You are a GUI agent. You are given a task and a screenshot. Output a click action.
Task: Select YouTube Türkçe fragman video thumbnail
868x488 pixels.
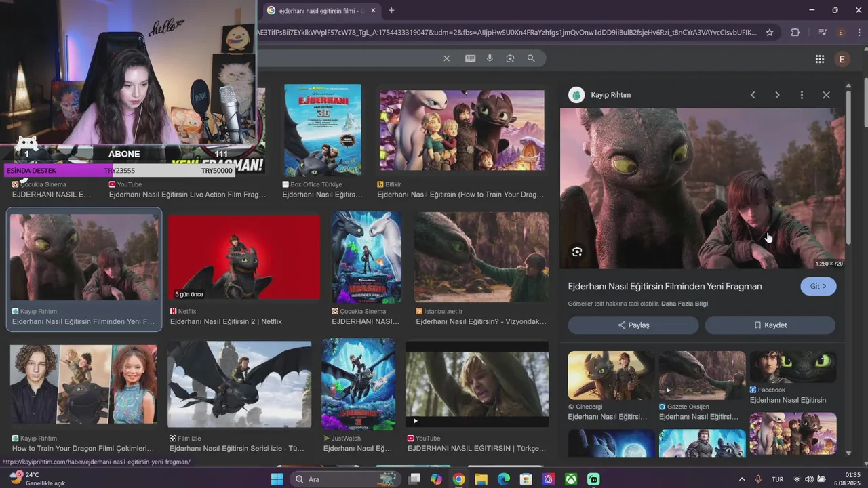click(x=477, y=384)
